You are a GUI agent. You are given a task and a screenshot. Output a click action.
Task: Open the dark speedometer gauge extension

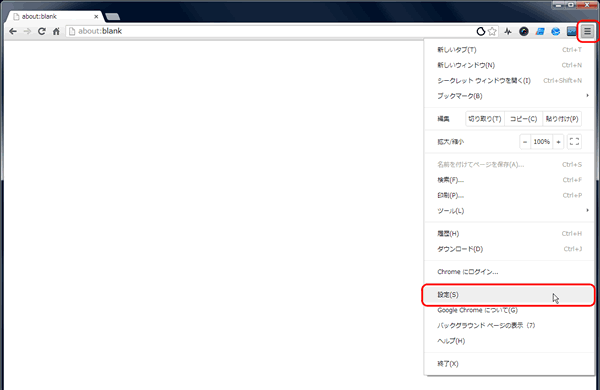click(x=524, y=31)
